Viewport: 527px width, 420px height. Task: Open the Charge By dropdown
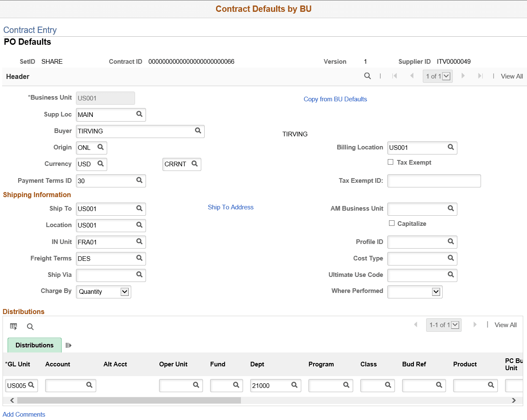pos(124,291)
